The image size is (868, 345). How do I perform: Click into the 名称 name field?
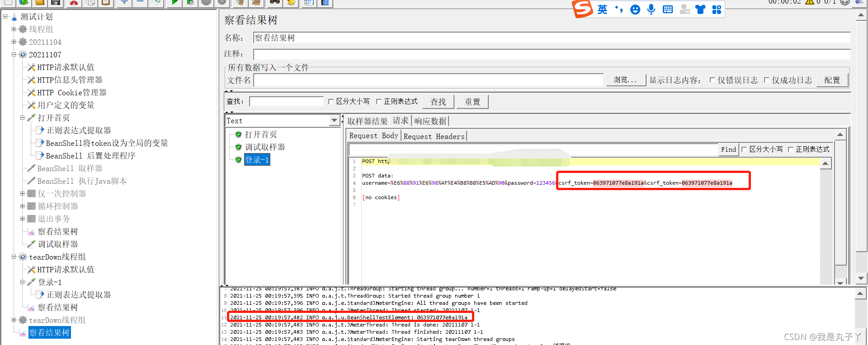tap(552, 38)
